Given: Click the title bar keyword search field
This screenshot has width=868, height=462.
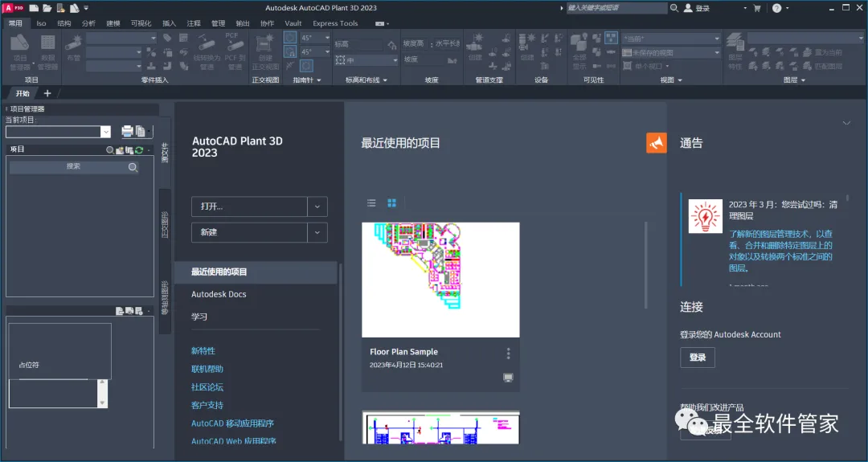Looking at the screenshot, I should [616, 8].
